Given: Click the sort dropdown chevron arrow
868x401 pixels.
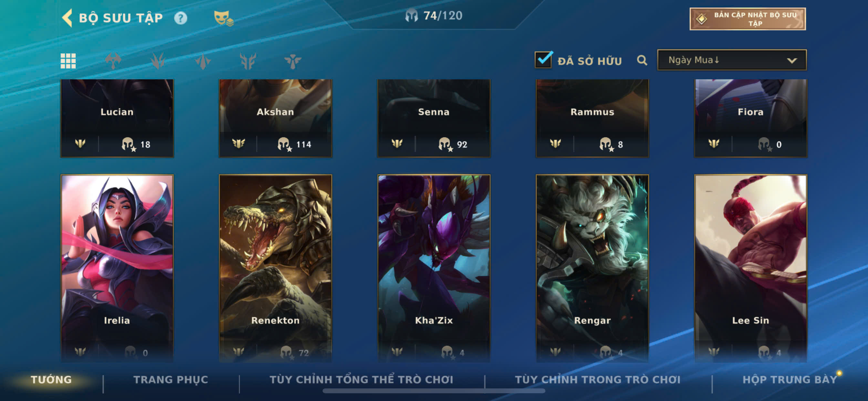Looking at the screenshot, I should click(x=791, y=61).
